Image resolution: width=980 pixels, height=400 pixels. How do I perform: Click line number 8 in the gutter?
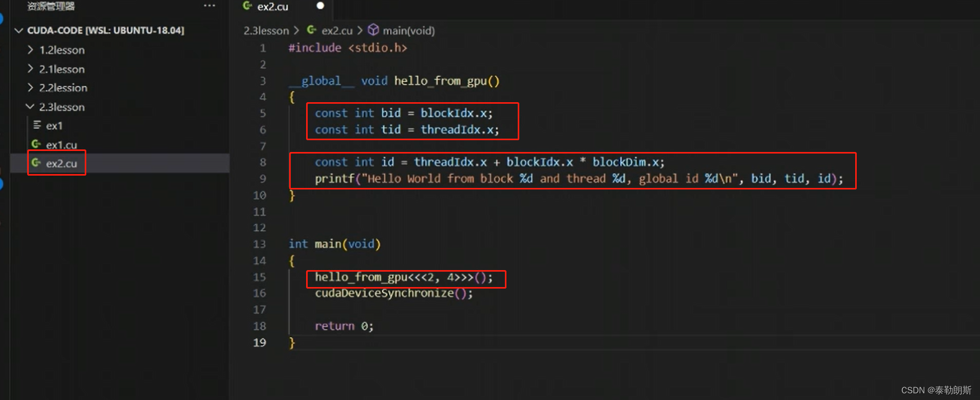(x=263, y=162)
